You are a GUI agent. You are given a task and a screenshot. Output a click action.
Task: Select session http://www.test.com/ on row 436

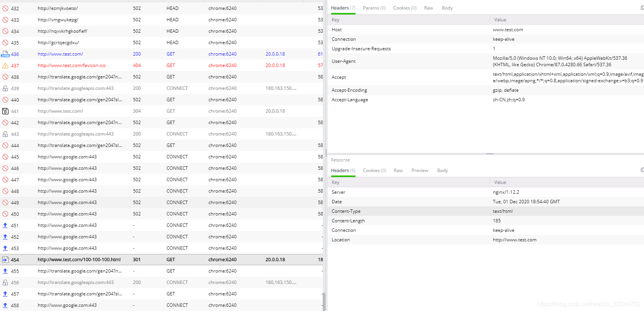tap(60, 54)
